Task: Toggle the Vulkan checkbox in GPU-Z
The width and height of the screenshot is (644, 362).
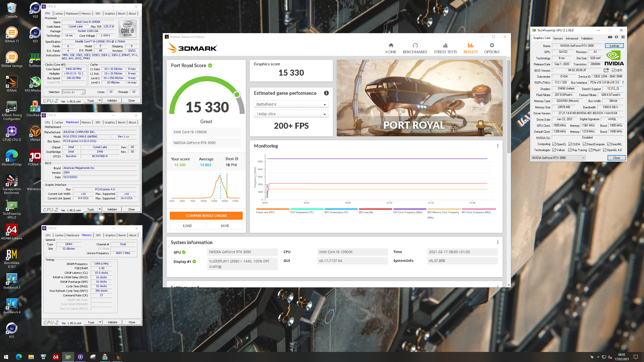Action: (554, 150)
